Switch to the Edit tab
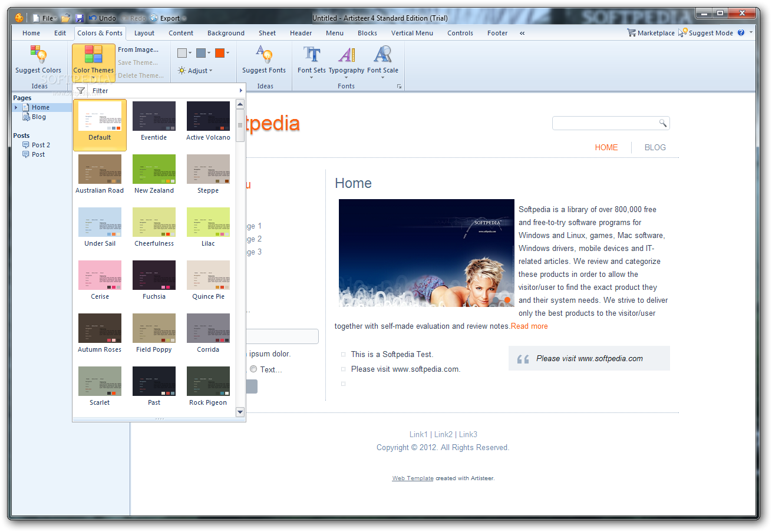Screen dimensions: 772x532 click(x=60, y=33)
